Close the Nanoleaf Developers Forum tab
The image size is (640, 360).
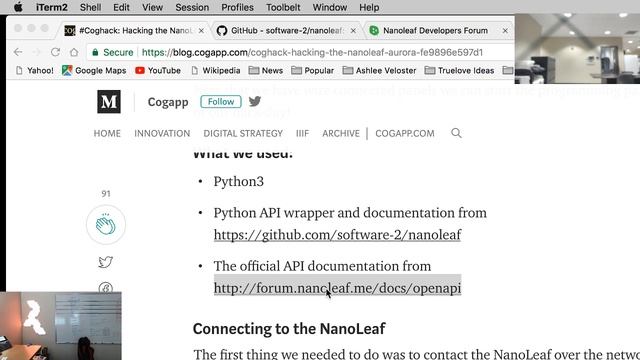[x=505, y=31]
